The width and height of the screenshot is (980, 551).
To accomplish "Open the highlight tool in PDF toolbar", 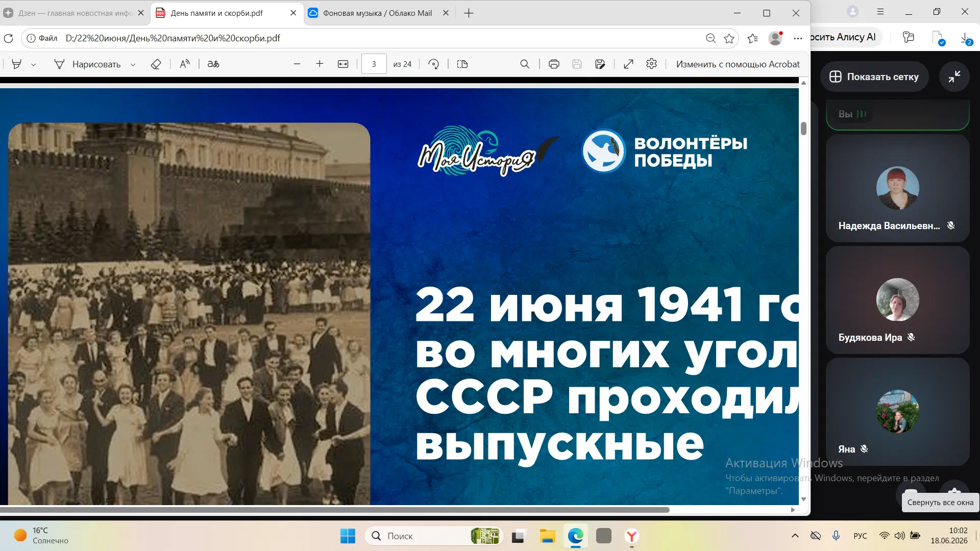I will pyautogui.click(x=16, y=64).
